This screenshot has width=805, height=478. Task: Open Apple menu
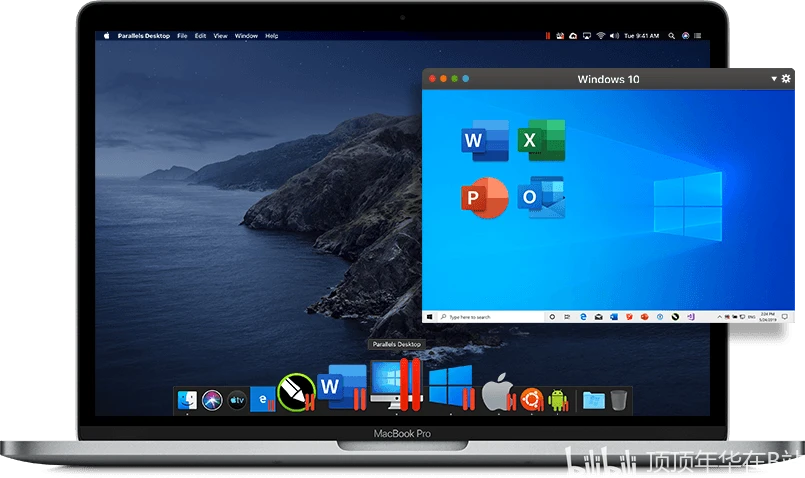(x=107, y=35)
